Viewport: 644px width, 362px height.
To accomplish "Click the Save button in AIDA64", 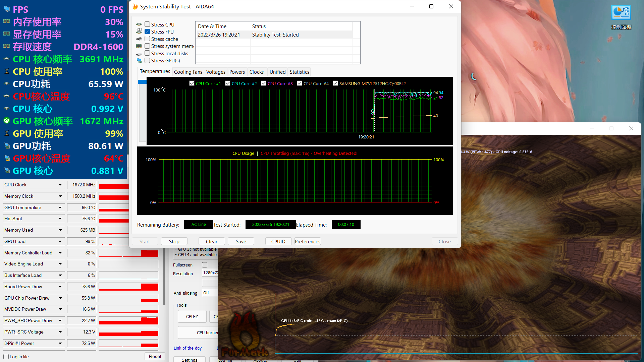I will tap(241, 241).
